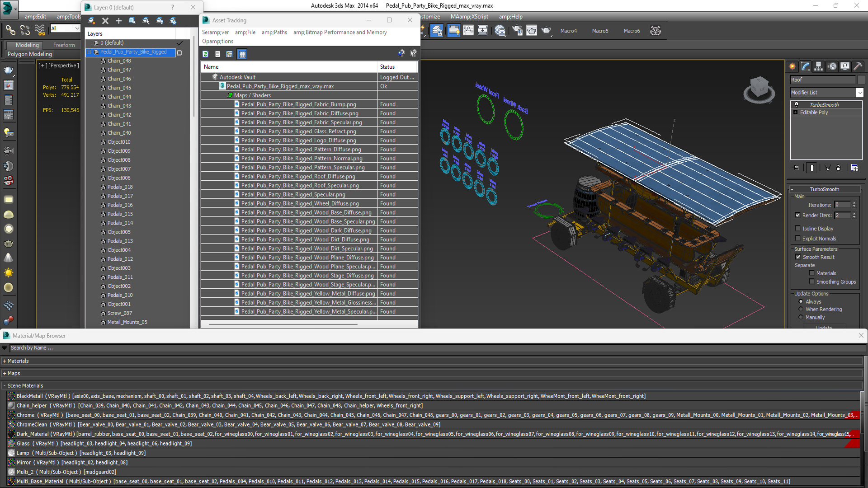
Task: Click the Macro5 toolbar button
Action: point(600,31)
